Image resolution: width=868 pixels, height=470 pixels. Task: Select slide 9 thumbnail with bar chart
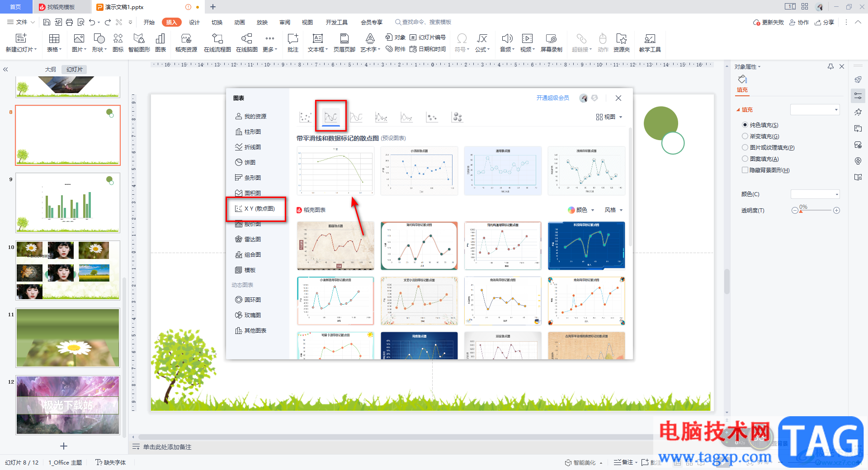[68, 203]
